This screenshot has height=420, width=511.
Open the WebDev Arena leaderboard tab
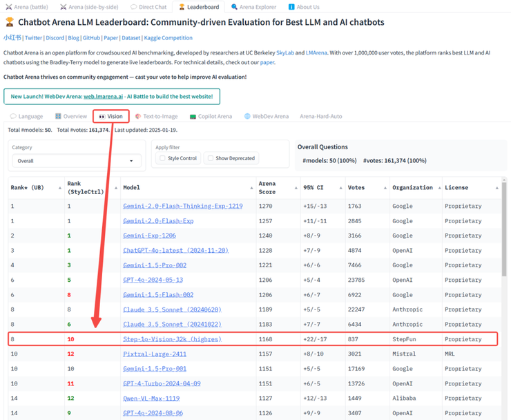click(x=267, y=116)
